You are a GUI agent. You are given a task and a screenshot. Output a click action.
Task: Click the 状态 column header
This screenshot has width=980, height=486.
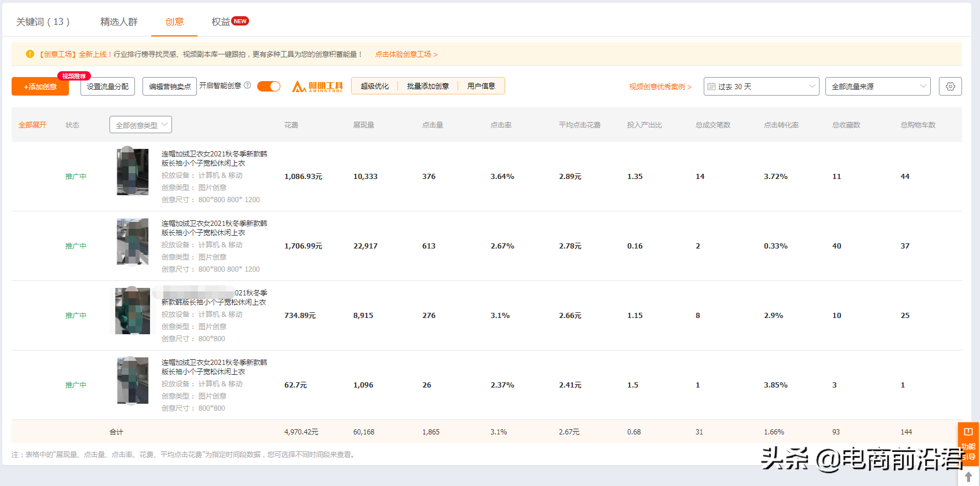72,125
